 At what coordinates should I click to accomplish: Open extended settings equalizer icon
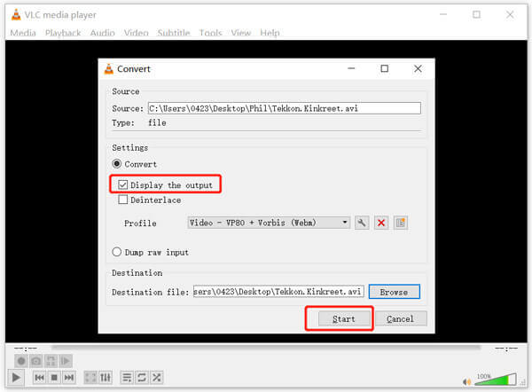click(x=106, y=378)
